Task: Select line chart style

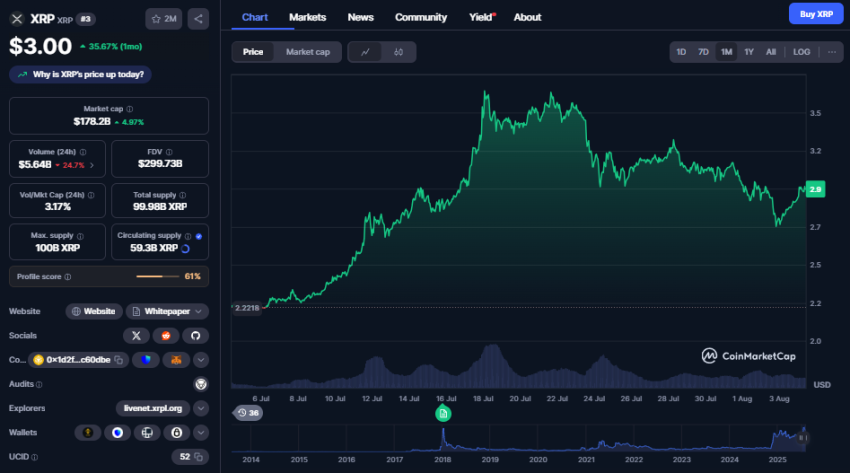Action: 365,52
